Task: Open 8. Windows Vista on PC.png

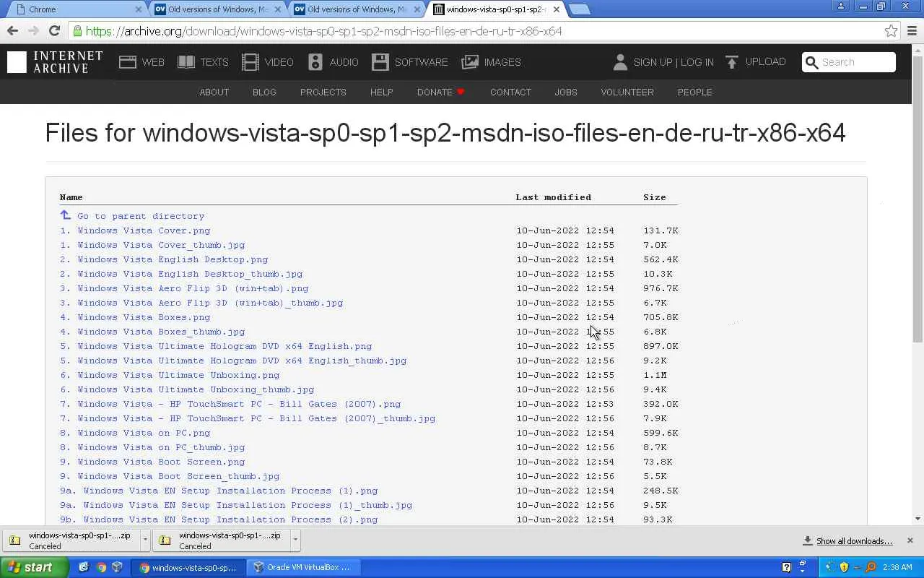Action: pyautogui.click(x=135, y=433)
